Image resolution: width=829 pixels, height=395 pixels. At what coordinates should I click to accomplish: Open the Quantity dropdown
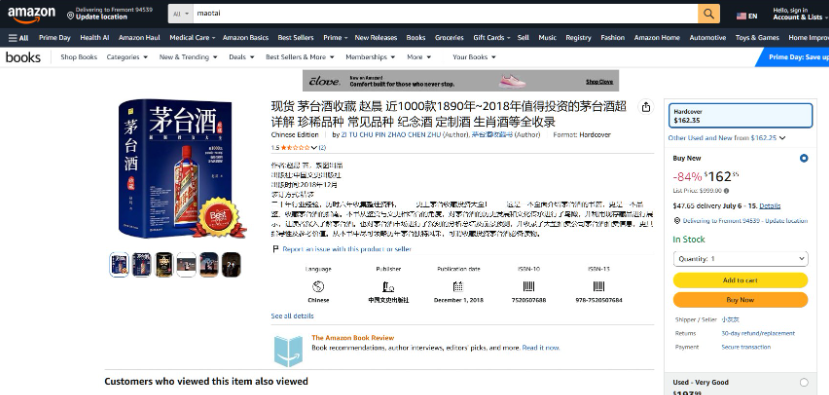(740, 259)
